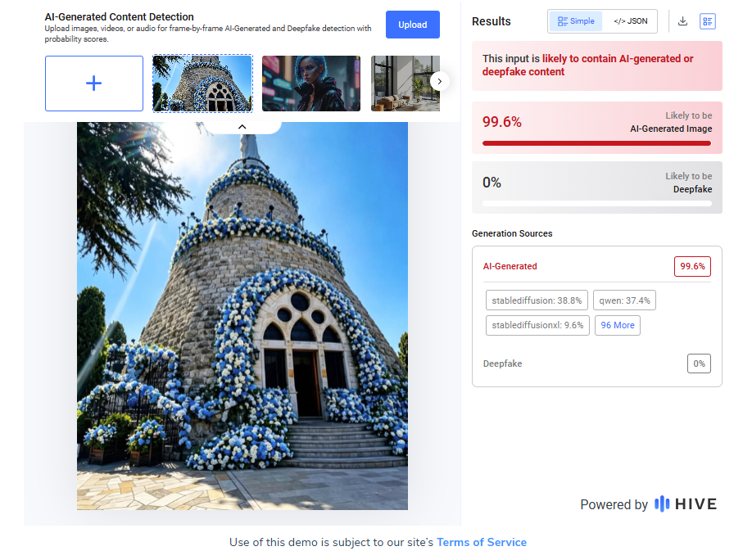
Task: Click the red AI-Generated probability bar
Action: tap(596, 143)
